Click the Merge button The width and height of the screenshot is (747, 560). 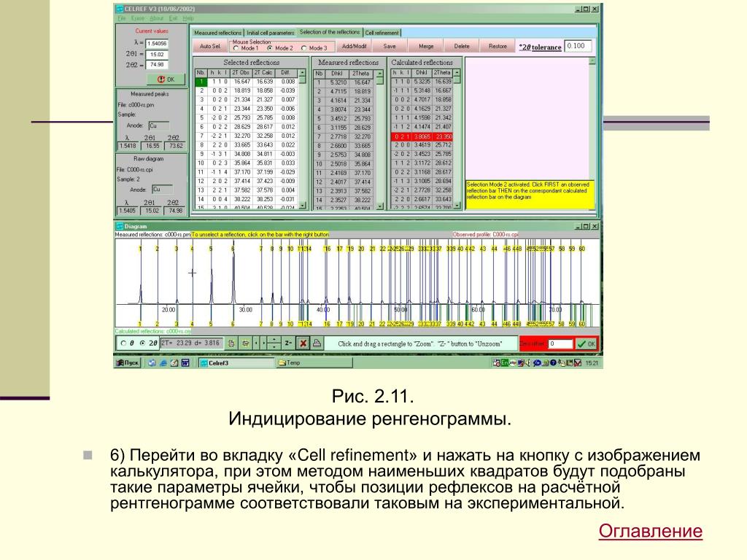point(426,46)
